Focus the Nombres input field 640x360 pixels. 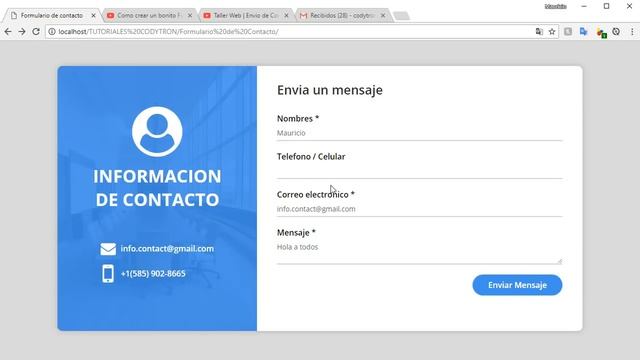420,133
